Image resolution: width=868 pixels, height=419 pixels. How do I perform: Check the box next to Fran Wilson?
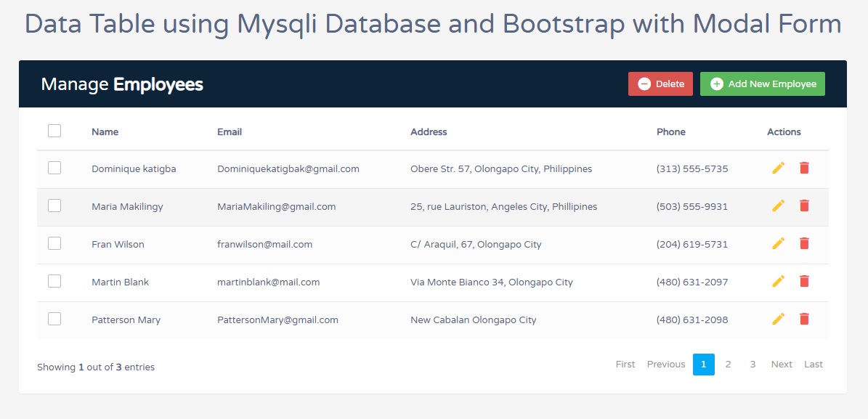[x=54, y=243]
